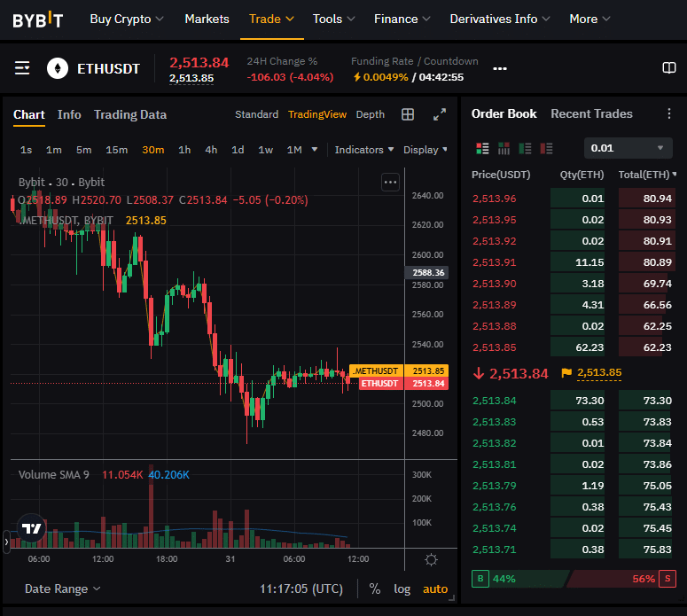
Task: Expand the Tools dropdown menu
Action: tap(333, 19)
